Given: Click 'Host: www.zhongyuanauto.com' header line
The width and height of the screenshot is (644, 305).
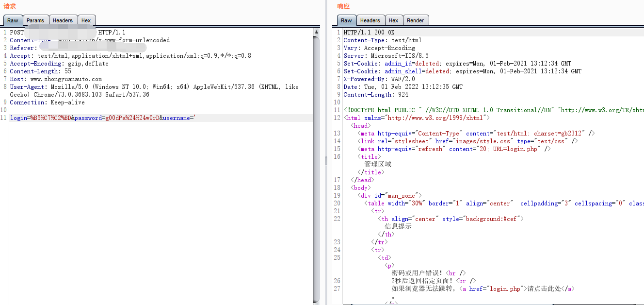Looking at the screenshot, I should (x=56, y=79).
